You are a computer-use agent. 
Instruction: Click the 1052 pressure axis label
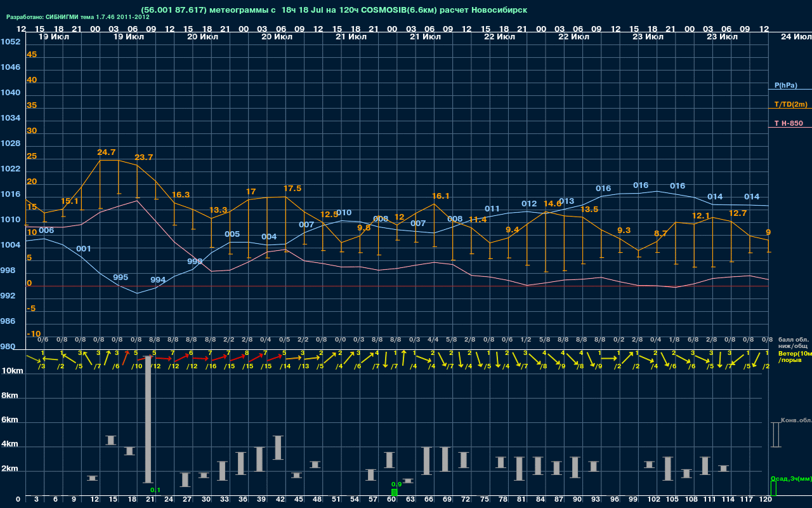[x=10, y=42]
